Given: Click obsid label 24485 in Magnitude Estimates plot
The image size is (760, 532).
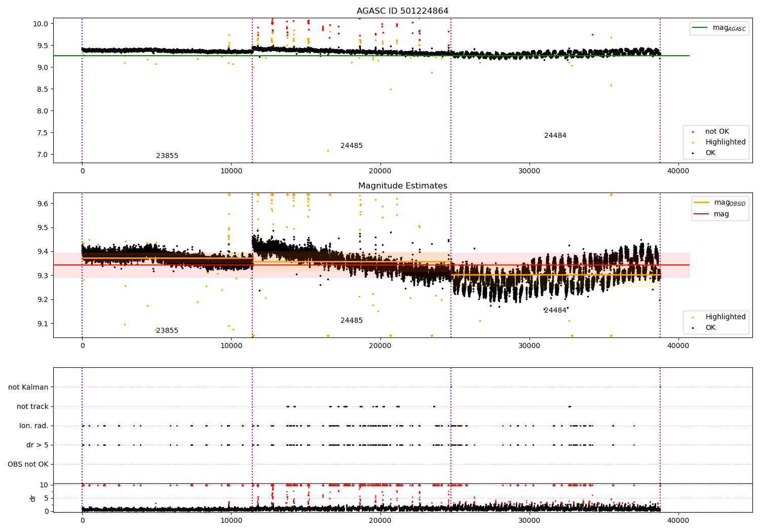Looking at the screenshot, I should pos(352,320).
